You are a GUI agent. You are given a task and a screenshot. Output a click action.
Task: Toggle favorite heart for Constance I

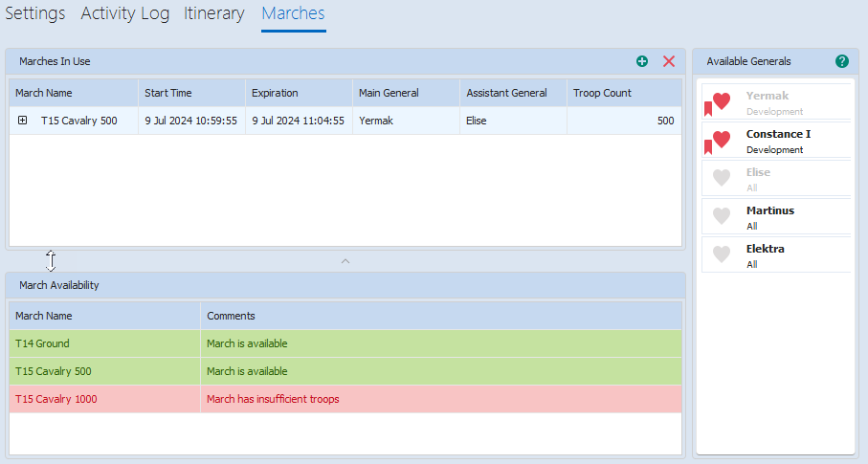[x=722, y=140]
